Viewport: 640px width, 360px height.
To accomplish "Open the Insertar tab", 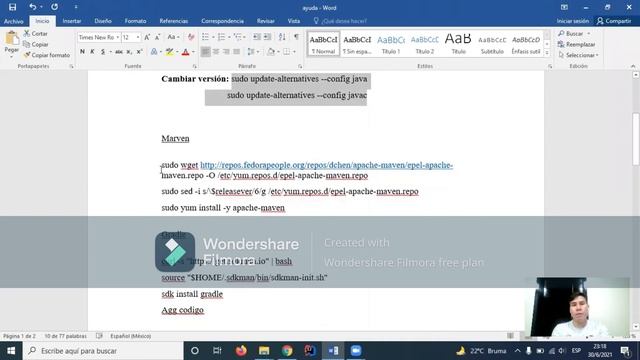I will pos(72,21).
